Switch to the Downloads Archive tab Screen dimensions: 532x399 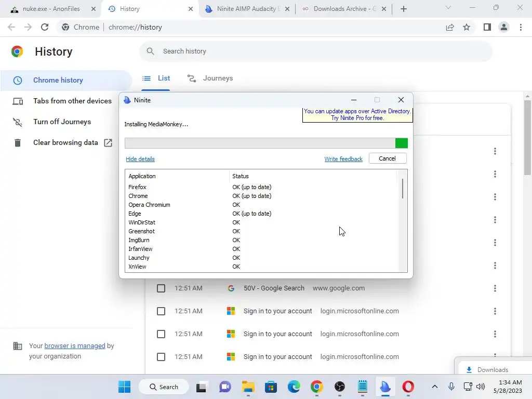pyautogui.click(x=344, y=9)
